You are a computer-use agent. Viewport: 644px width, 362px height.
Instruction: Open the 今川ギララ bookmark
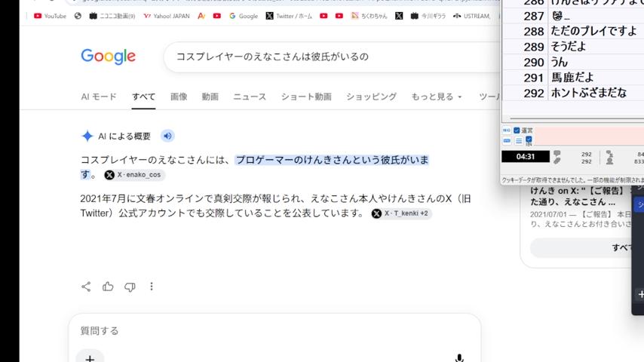pos(428,16)
